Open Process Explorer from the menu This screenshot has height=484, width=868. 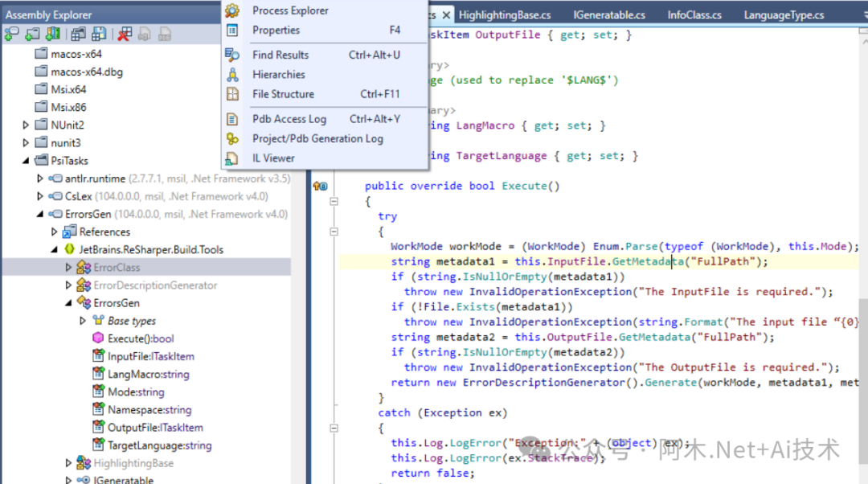[290, 10]
